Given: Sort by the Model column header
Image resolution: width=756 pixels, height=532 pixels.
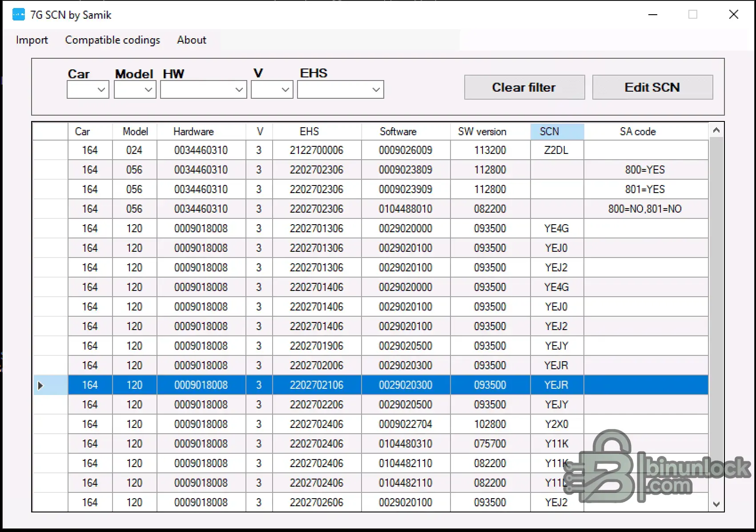Looking at the screenshot, I should 135,132.
